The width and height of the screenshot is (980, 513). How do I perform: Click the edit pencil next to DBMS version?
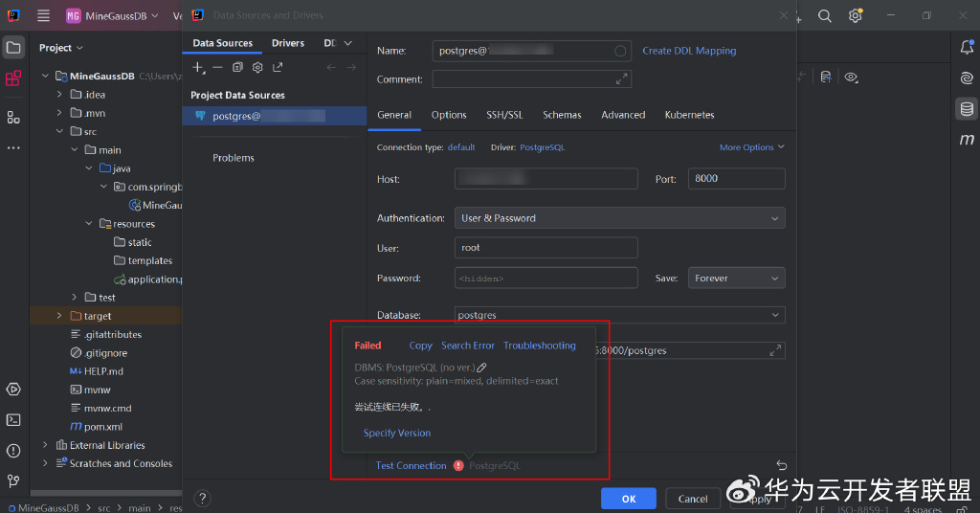tap(482, 368)
